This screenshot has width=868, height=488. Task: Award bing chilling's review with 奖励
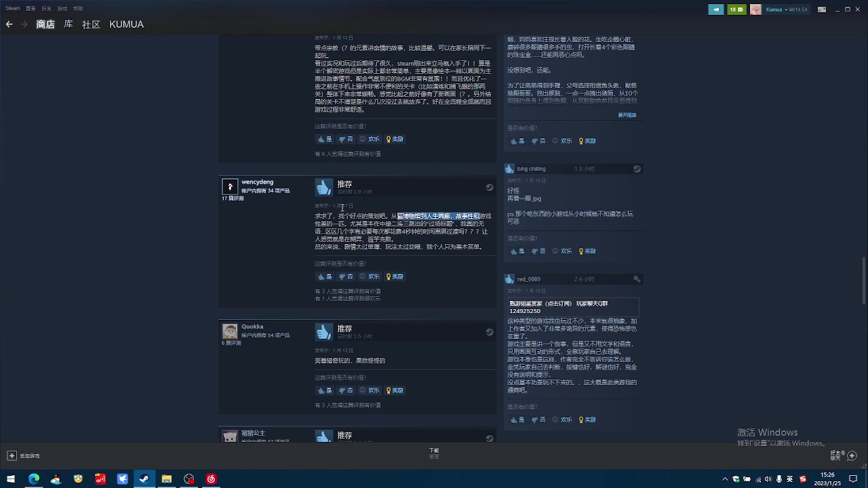click(x=587, y=251)
